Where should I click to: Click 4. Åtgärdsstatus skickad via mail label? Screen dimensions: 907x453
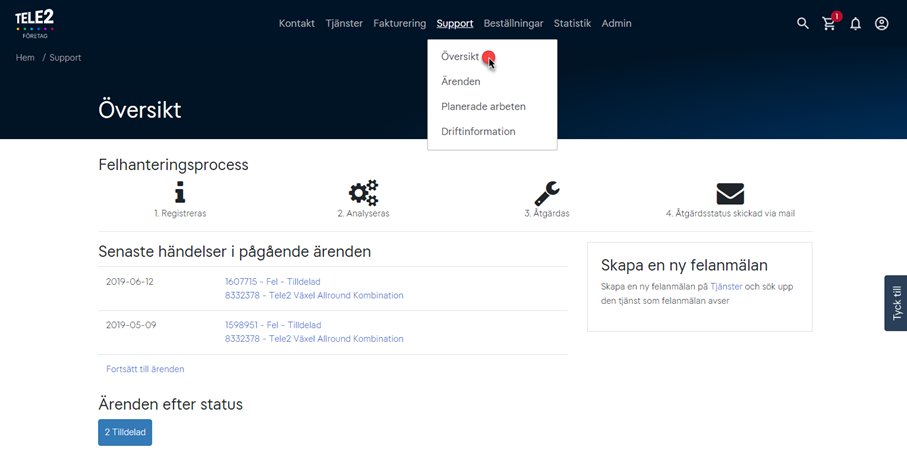coord(730,213)
